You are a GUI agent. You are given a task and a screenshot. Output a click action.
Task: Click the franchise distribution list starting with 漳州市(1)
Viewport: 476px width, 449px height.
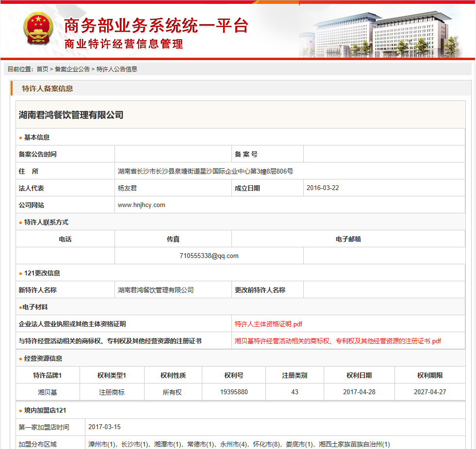[x=239, y=444]
